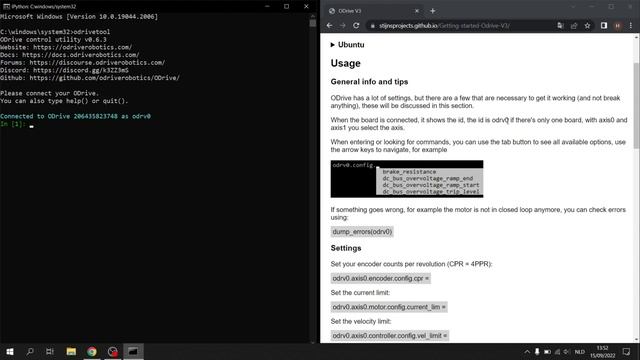Click the address bar URL
The width and height of the screenshot is (640, 360).
point(444,26)
